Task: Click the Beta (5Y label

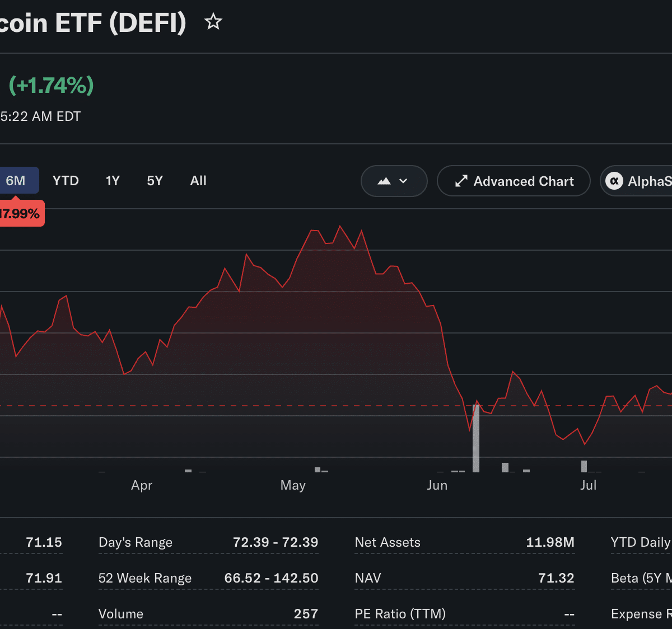Action: click(642, 578)
